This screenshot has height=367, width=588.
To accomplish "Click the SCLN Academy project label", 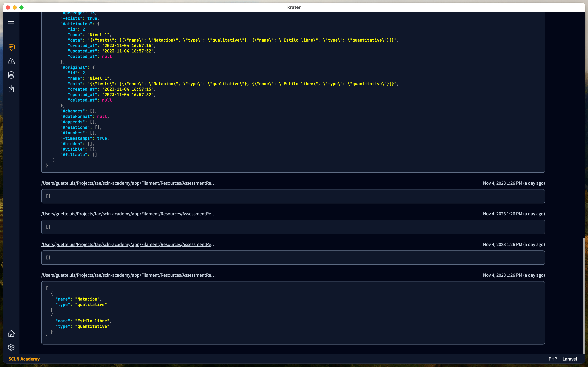I will point(24,359).
